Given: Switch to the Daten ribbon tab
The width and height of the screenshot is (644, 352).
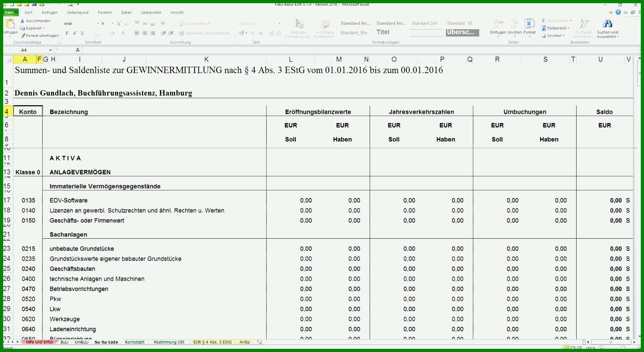Looking at the screenshot, I should (126, 12).
